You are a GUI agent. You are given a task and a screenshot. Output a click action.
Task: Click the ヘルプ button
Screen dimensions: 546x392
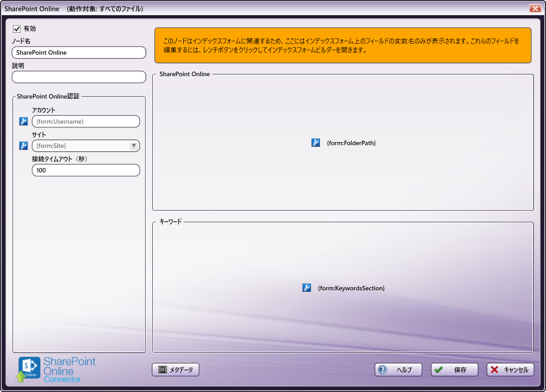pos(399,370)
